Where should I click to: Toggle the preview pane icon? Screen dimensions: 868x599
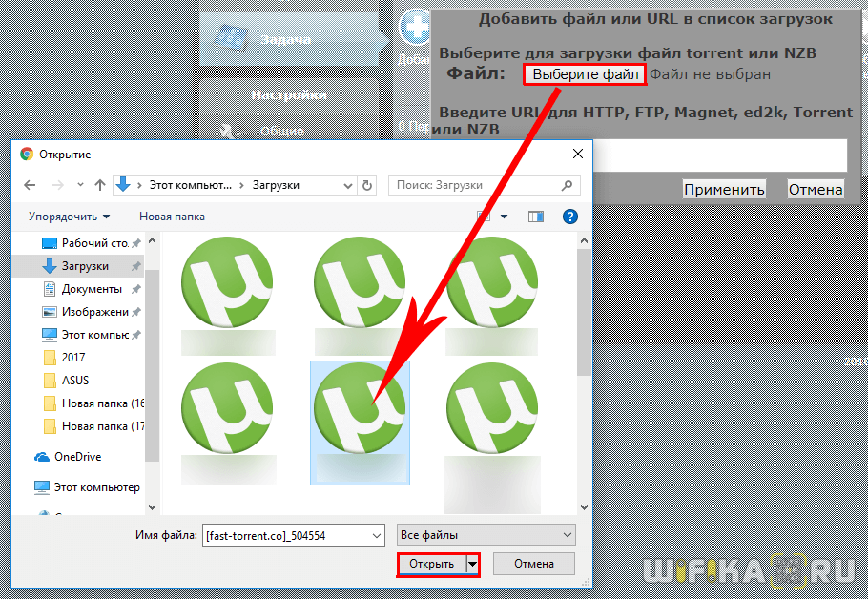536,217
